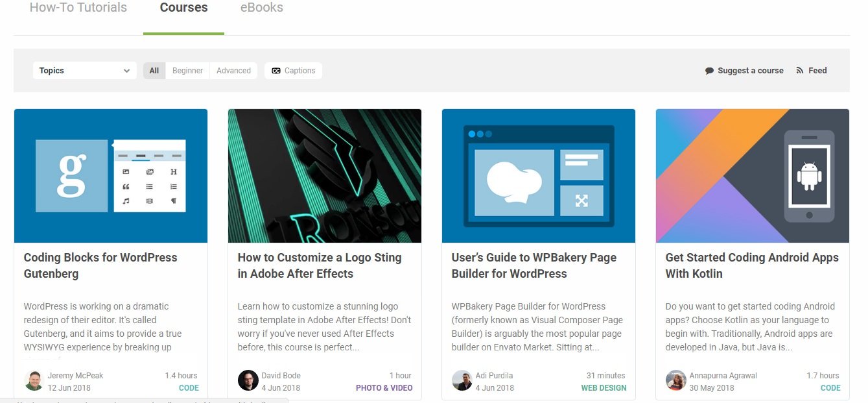Click the PHOTO & VIDEO category label

point(384,388)
